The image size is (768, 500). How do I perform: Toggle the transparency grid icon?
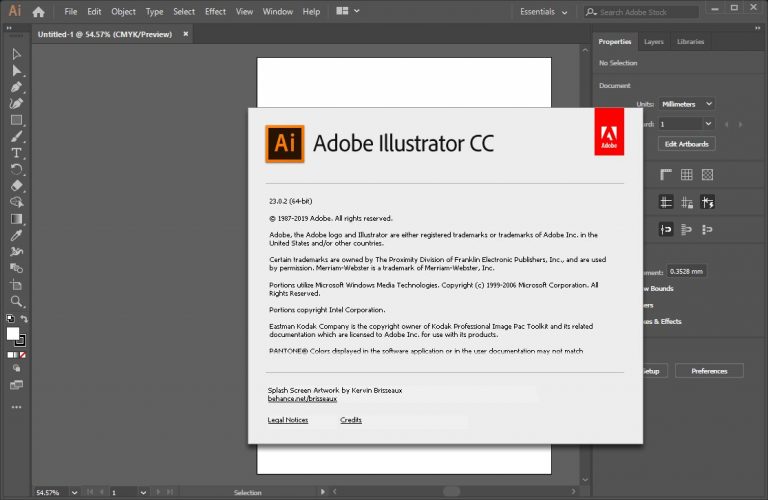[x=707, y=174]
